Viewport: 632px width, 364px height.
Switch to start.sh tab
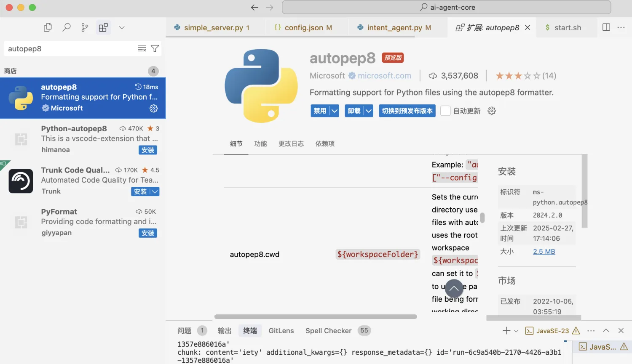tap(567, 28)
